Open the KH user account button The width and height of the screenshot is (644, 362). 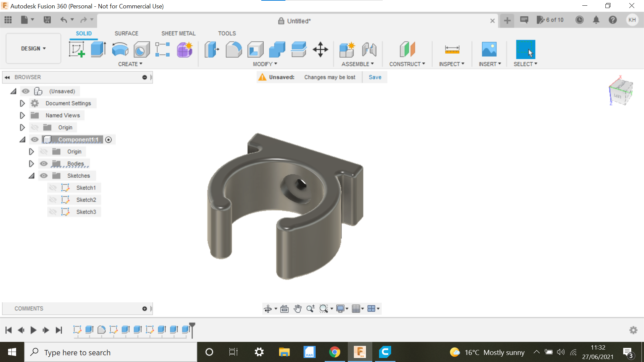pos(632,20)
